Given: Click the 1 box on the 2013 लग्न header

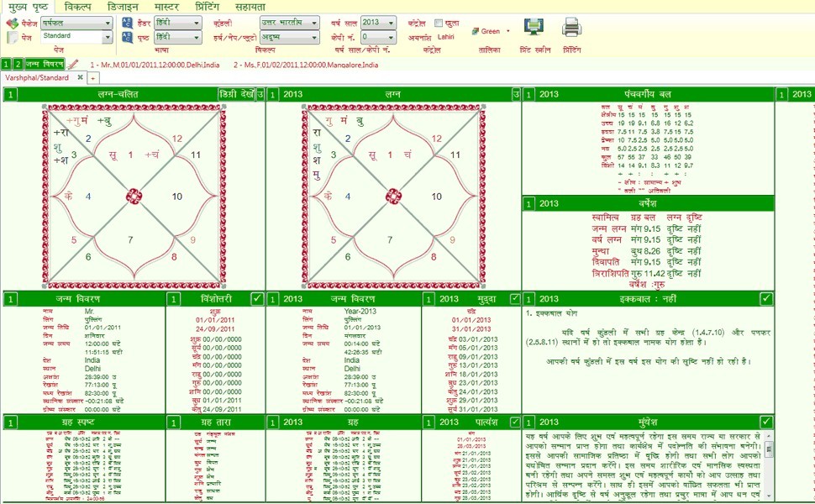Looking at the screenshot, I should (272, 95).
